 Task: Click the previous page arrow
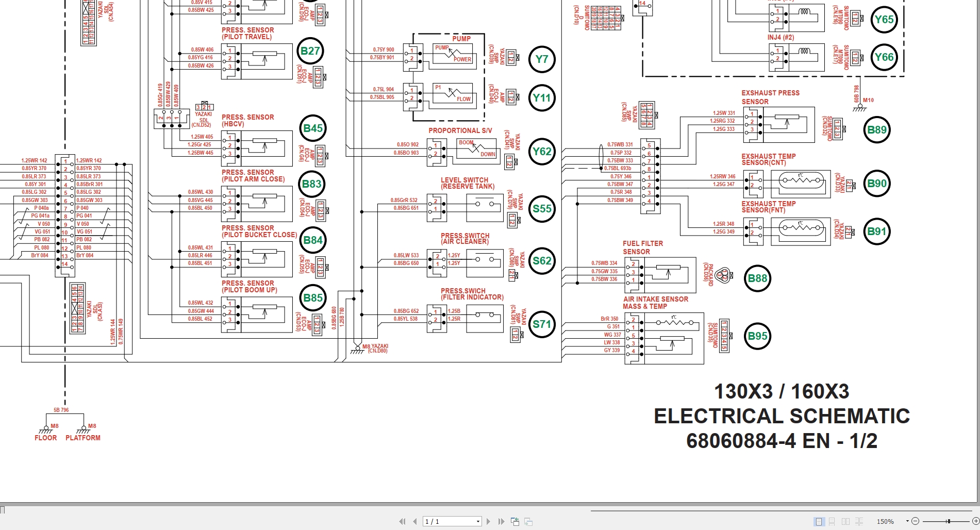[415, 521]
